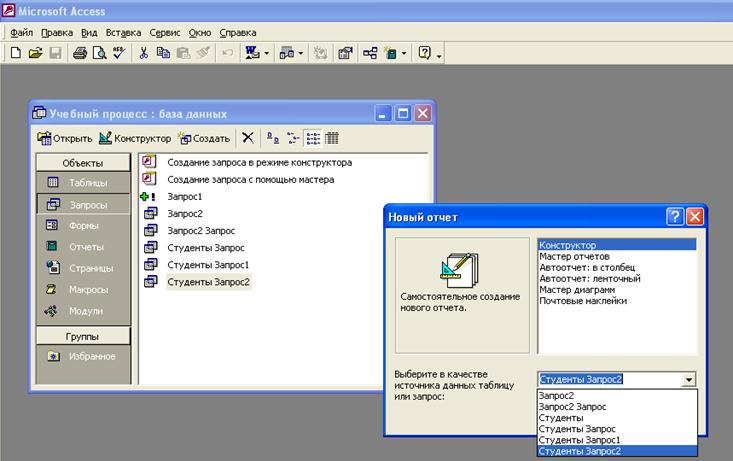
Task: Open the Analyze dropdown arrow
Action: [301, 53]
